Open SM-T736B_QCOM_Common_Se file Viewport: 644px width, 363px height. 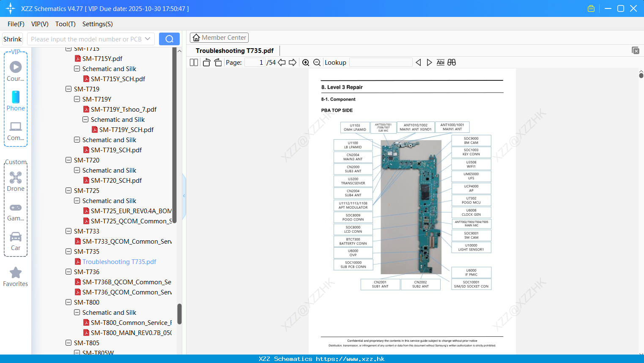127,282
